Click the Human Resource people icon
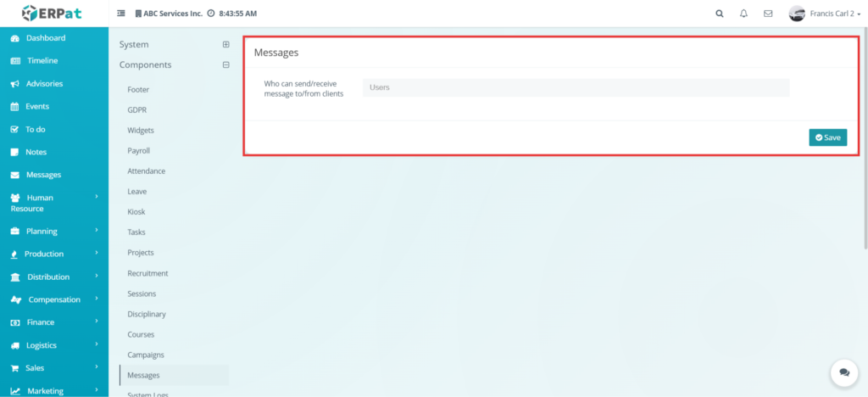The image size is (868, 397). click(15, 198)
